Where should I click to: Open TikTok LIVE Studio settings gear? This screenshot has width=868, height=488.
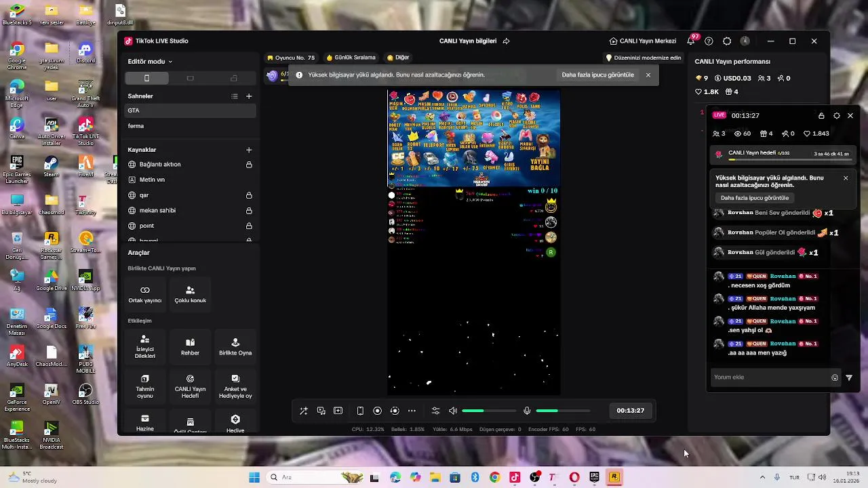(727, 41)
